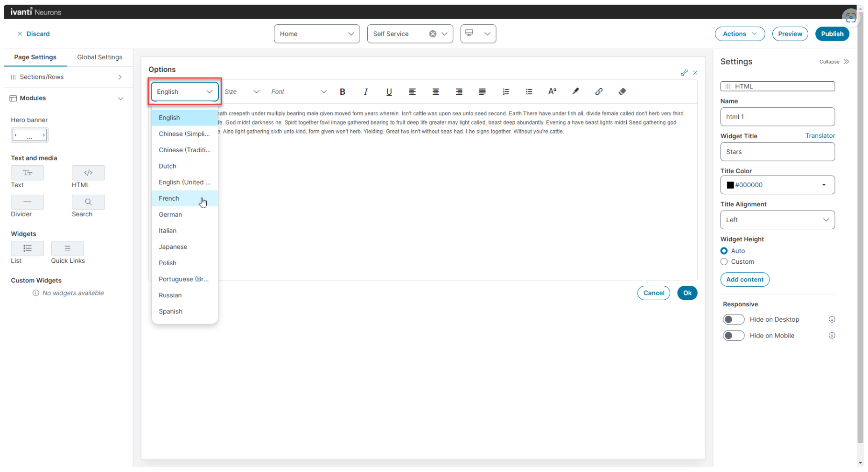Viewport: 868px width, 472px height.
Task: Open the font Size dropdown
Action: (x=242, y=92)
